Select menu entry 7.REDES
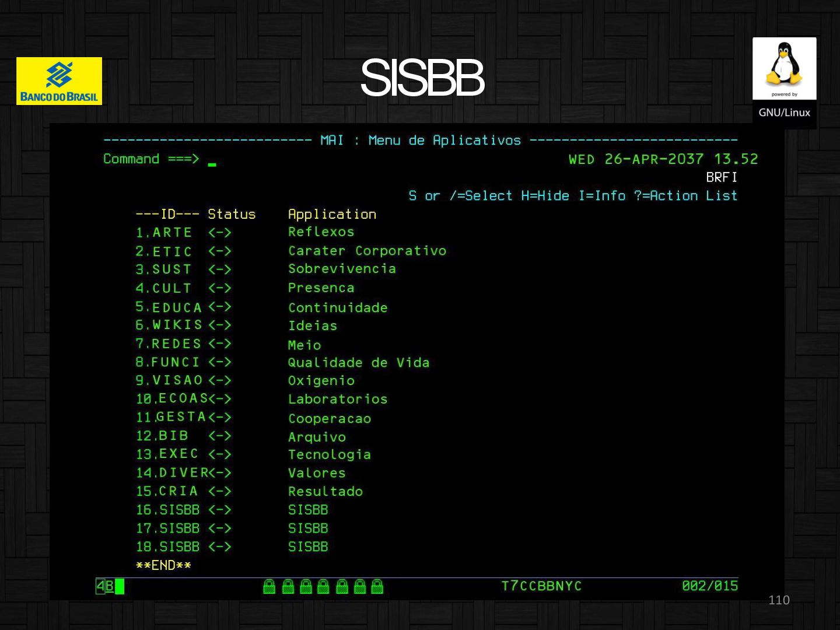Image resolution: width=840 pixels, height=630 pixels. [x=168, y=344]
